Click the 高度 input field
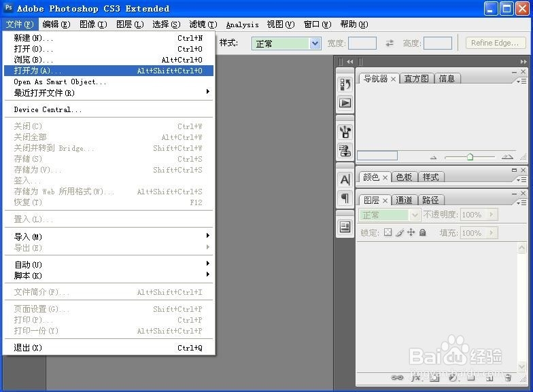This screenshot has height=392, width=533. [438, 43]
